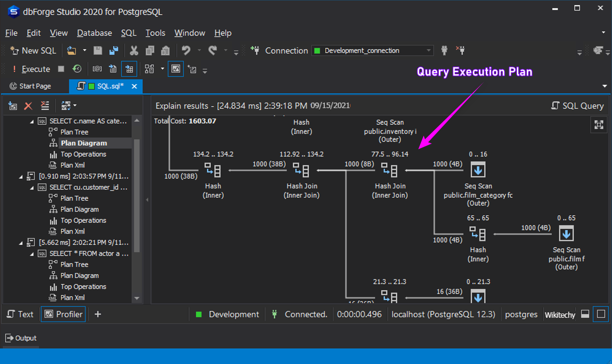612x364 pixels.
Task: Click the New SQL toolbar button
Action: 33,51
